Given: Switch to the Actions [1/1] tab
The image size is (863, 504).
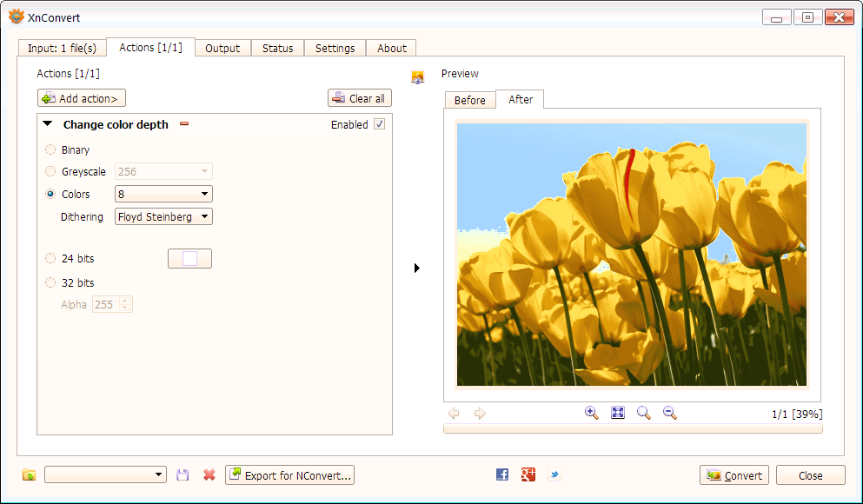Looking at the screenshot, I should 151,47.
